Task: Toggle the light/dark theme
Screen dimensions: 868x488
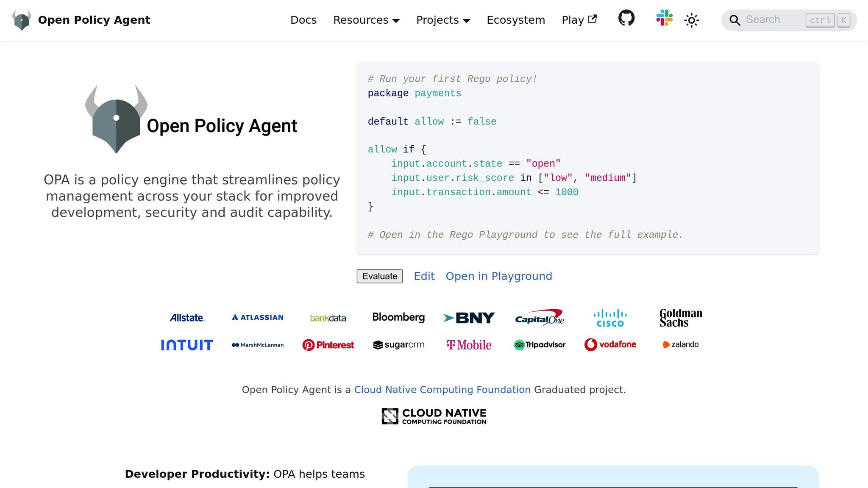Action: [691, 19]
